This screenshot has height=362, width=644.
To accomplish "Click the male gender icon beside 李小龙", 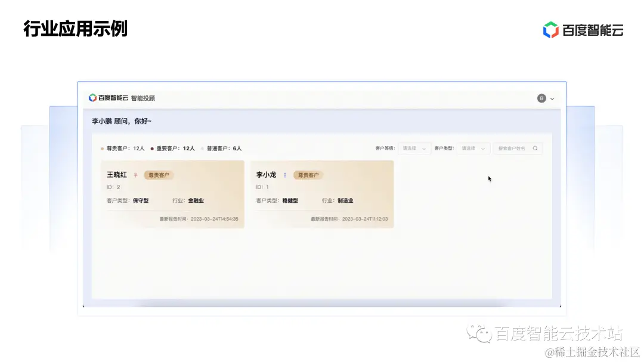I will [284, 175].
